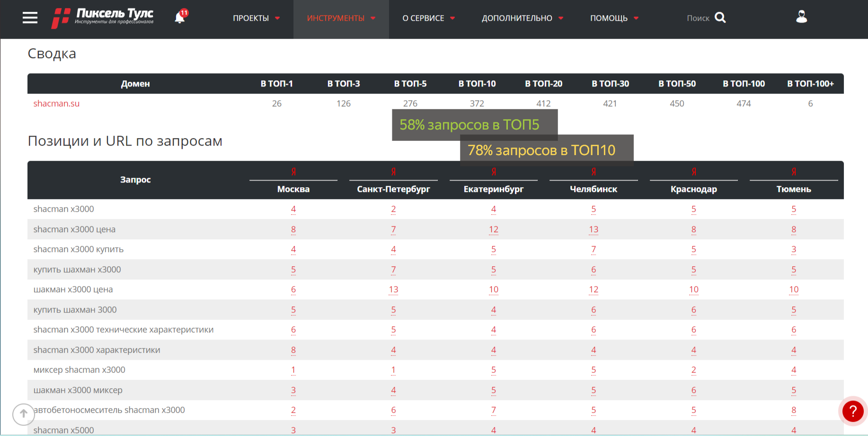The height and width of the screenshot is (436, 868).
Task: Go to the Пиксель Тулс logo homepage
Action: pos(103,18)
